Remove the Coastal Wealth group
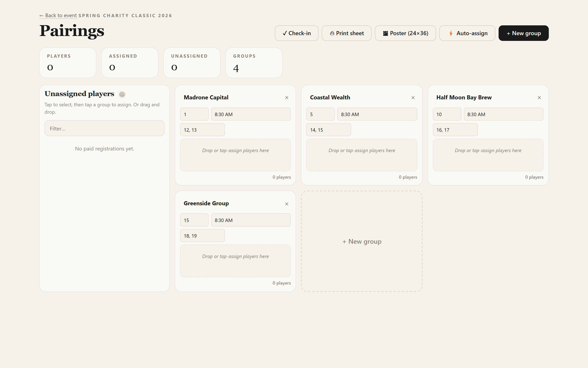 tap(413, 98)
